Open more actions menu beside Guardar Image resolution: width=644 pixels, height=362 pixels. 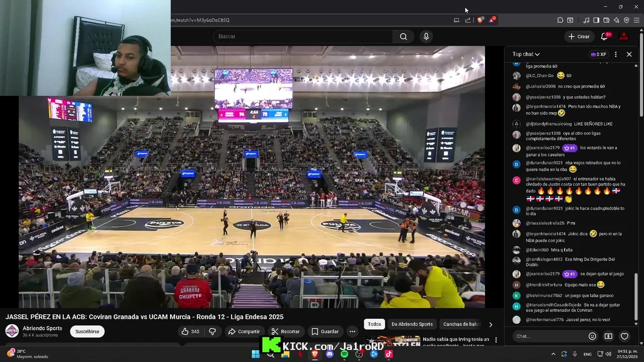[352, 331]
